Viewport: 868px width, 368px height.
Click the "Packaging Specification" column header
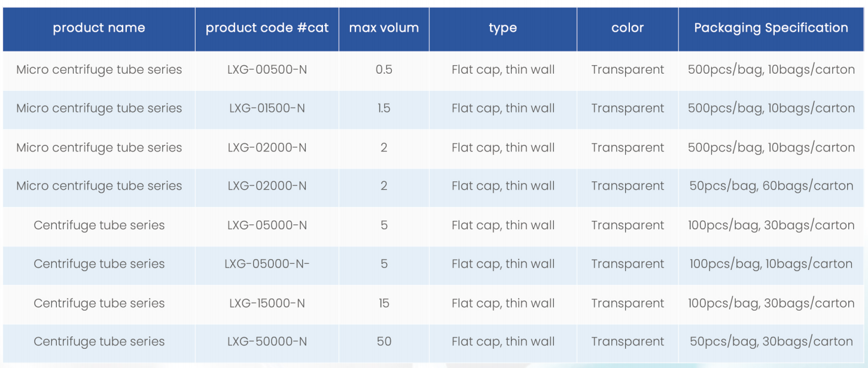[x=771, y=28]
